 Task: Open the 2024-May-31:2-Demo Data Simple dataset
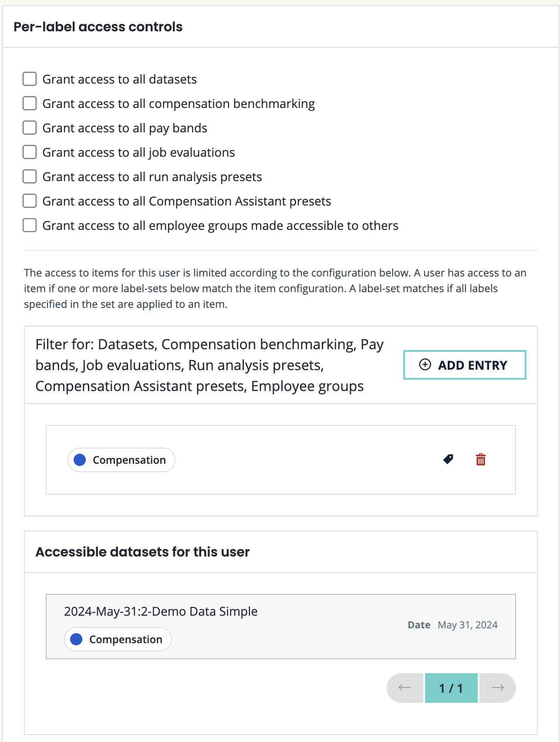(161, 611)
